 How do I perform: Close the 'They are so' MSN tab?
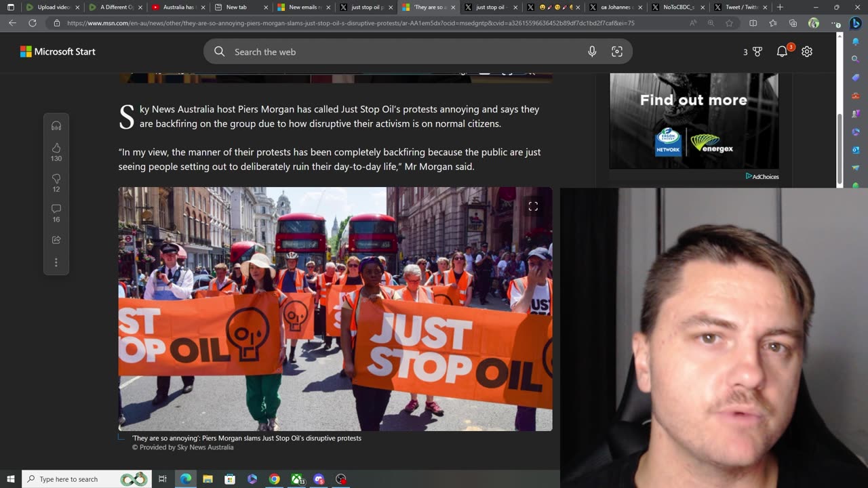pos(453,7)
